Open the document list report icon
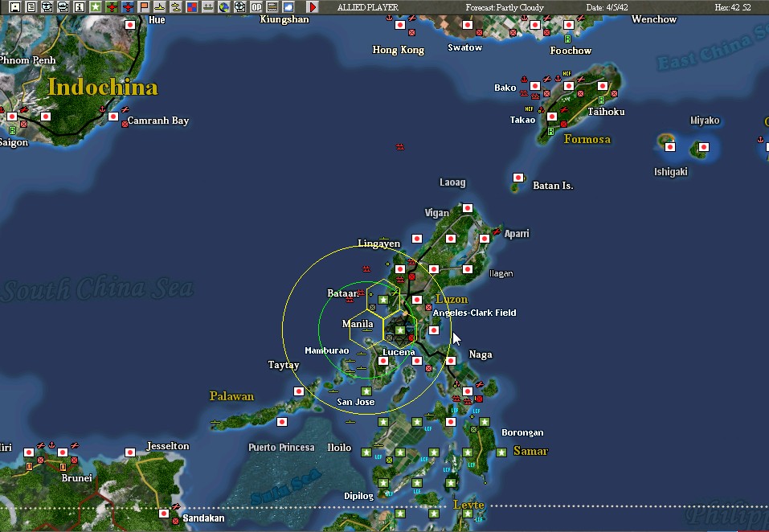The width and height of the screenshot is (769, 532). 31,7
